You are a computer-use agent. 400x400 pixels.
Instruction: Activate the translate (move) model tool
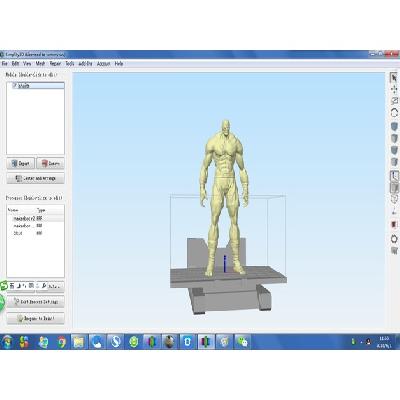pos(394,89)
